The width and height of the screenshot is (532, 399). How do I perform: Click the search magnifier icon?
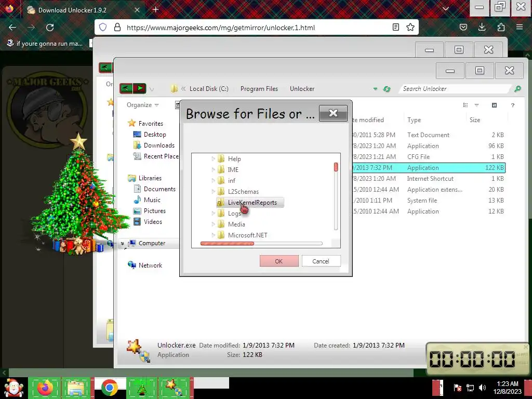click(517, 88)
